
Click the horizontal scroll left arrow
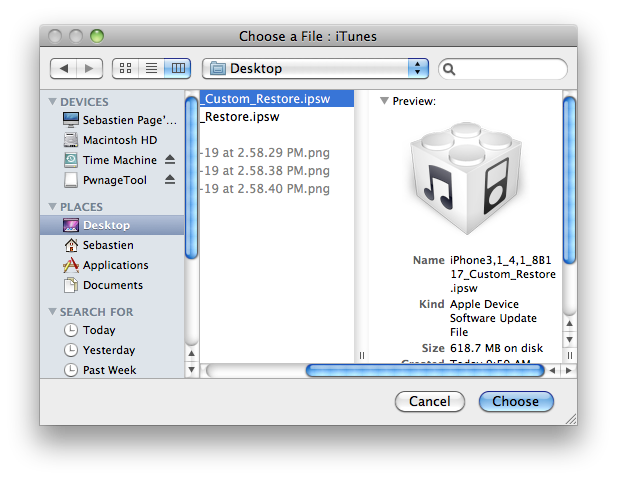[553, 370]
